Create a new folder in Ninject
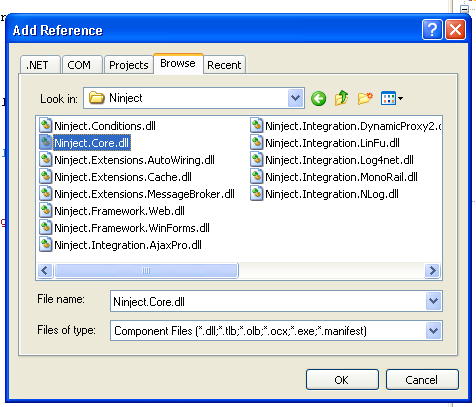This screenshot has height=407, width=476. tap(365, 98)
